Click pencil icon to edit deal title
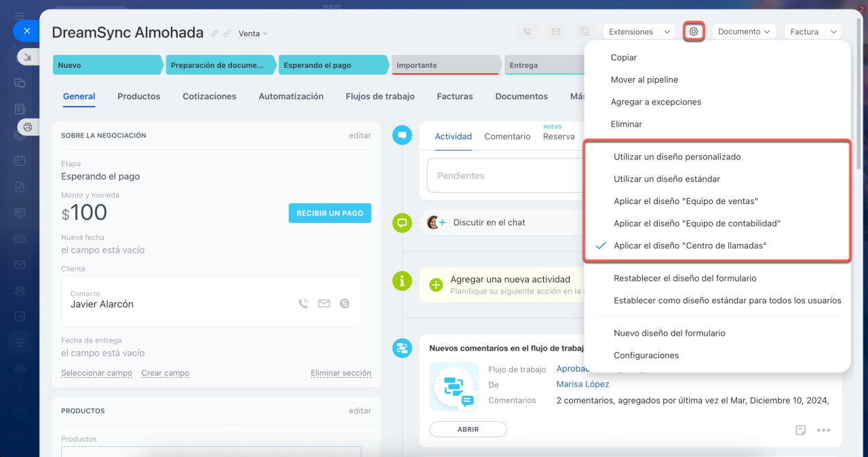Image resolution: width=868 pixels, height=457 pixels. click(215, 33)
